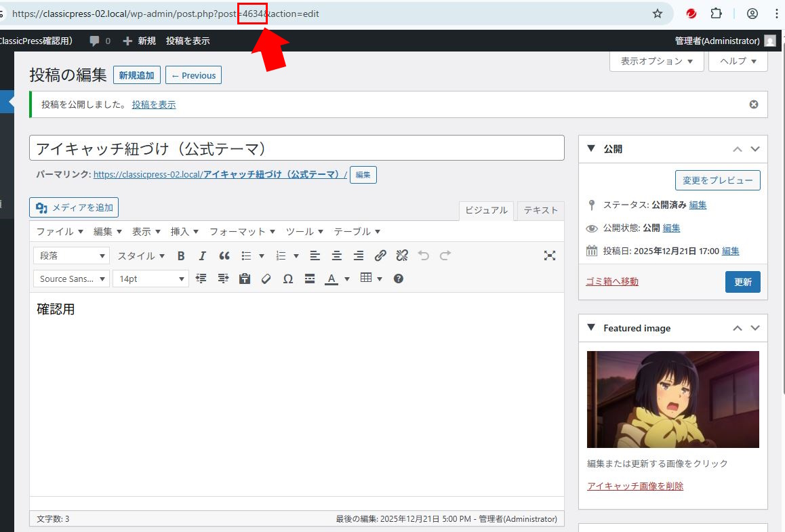Click the insert link icon
The height and width of the screenshot is (532, 785).
tap(380, 255)
